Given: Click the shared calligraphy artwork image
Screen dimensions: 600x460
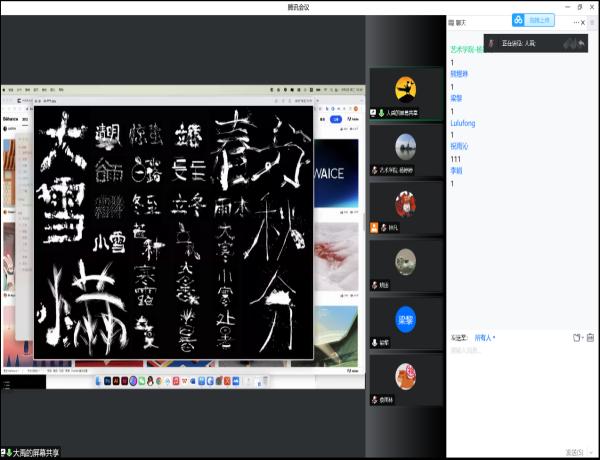Looking at the screenshot, I should coord(173,232).
